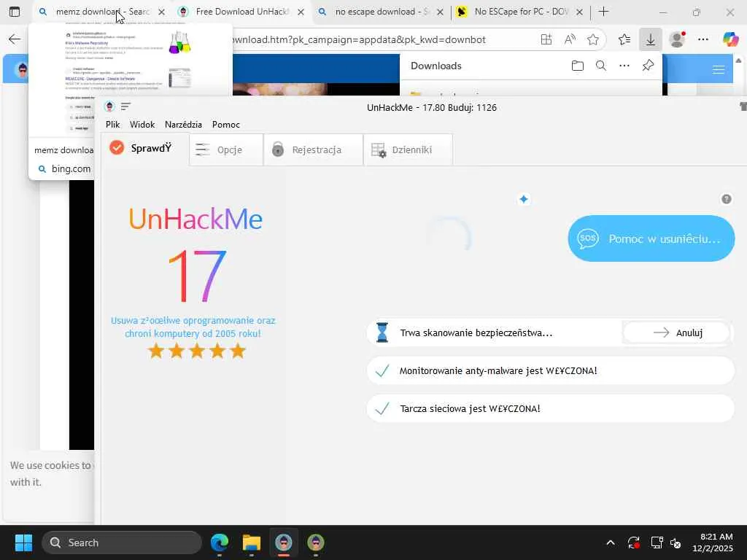Open more options in Downloads panel
The image size is (747, 560).
[x=624, y=66]
